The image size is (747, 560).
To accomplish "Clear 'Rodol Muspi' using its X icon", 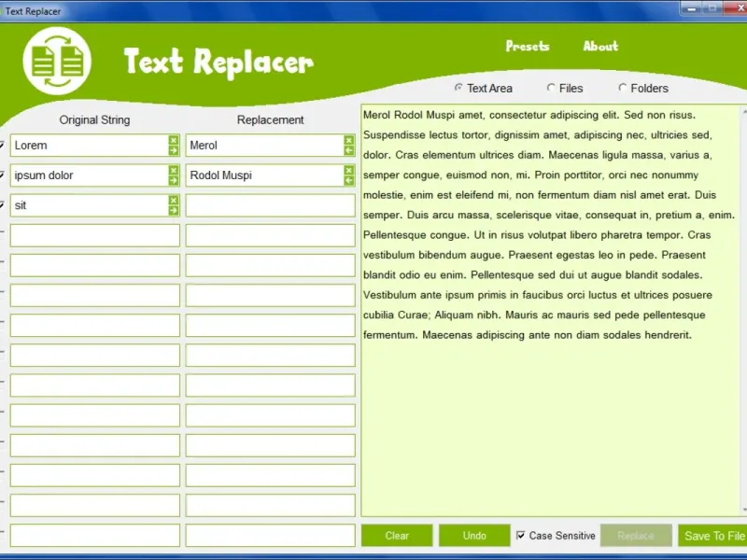I will tap(348, 170).
